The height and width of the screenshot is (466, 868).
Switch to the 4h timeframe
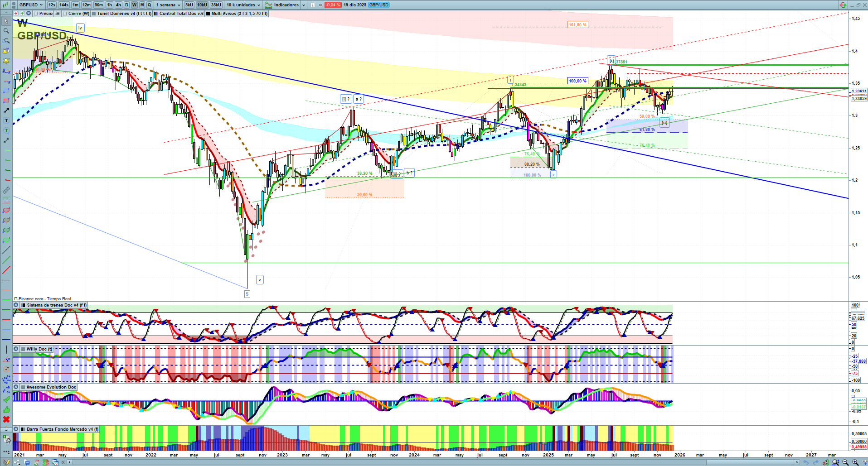(x=118, y=5)
